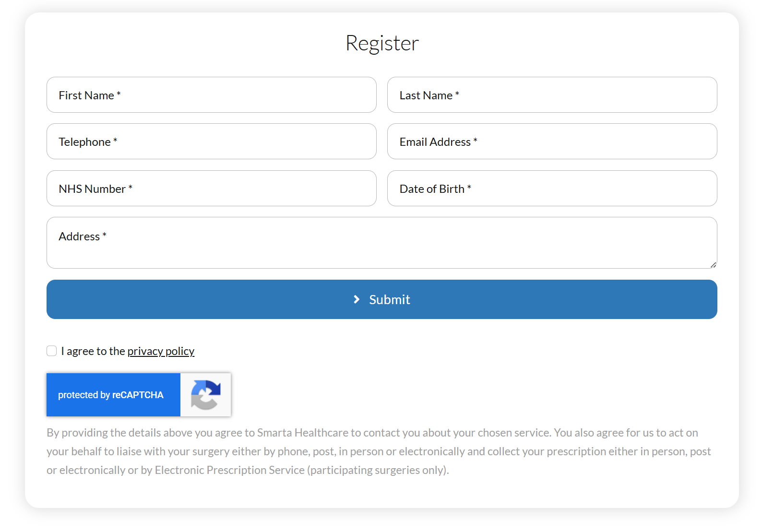This screenshot has width=762, height=532.
Task: Click the arrow icon inside Submit button
Action: (357, 299)
